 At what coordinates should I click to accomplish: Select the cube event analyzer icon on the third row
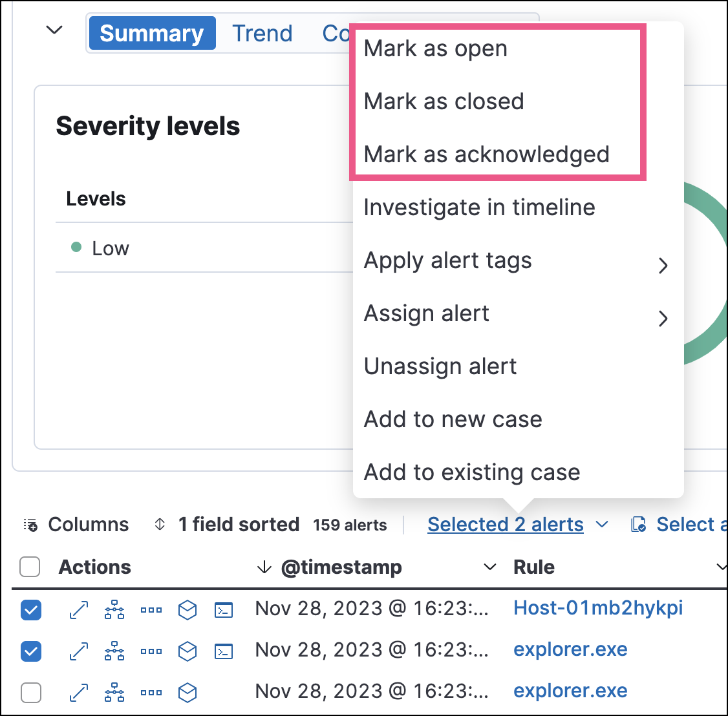[187, 692]
